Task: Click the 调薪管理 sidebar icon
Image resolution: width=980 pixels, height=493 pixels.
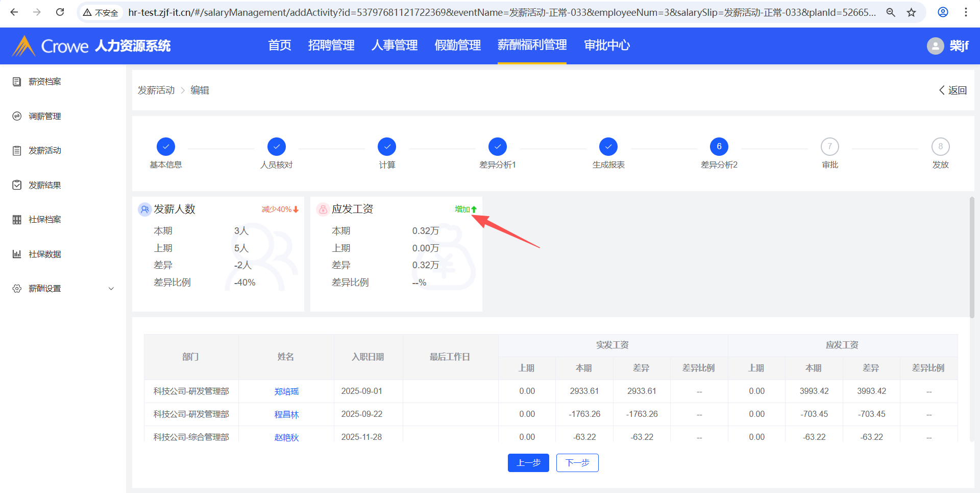Action: (x=17, y=116)
